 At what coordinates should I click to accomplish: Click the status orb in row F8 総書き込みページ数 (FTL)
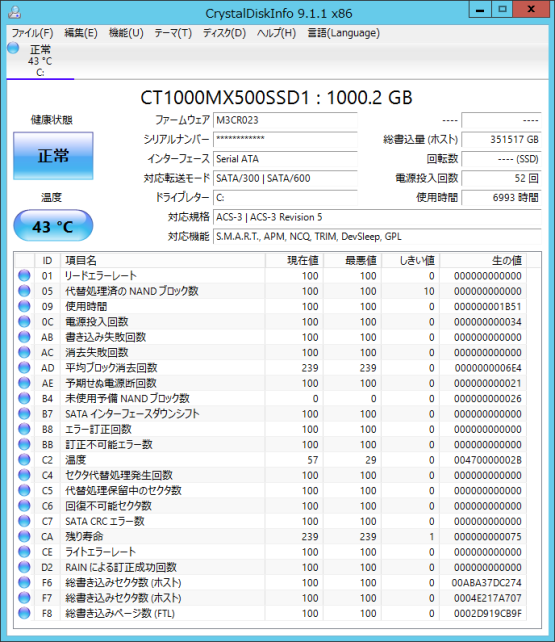pyautogui.click(x=24, y=613)
